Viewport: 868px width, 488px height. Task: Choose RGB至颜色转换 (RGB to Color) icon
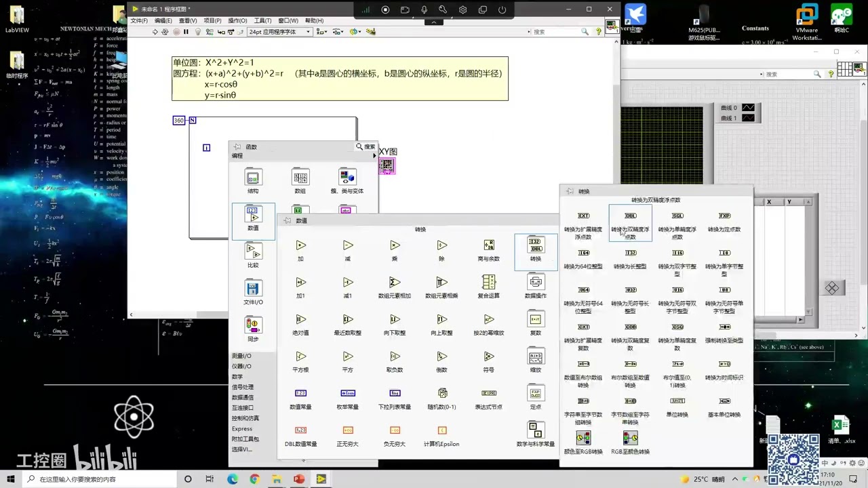631,438
